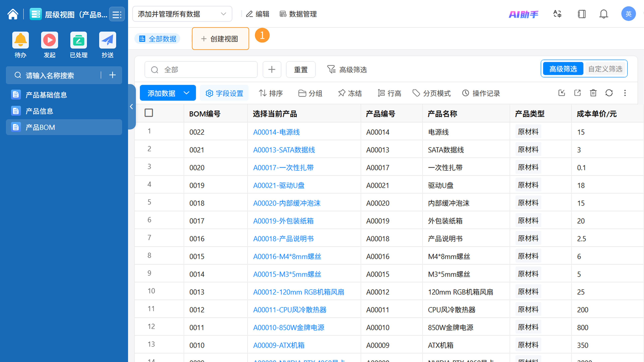The width and height of the screenshot is (644, 362).
Task: Open the 待办 bell shortcut
Action: tap(20, 40)
